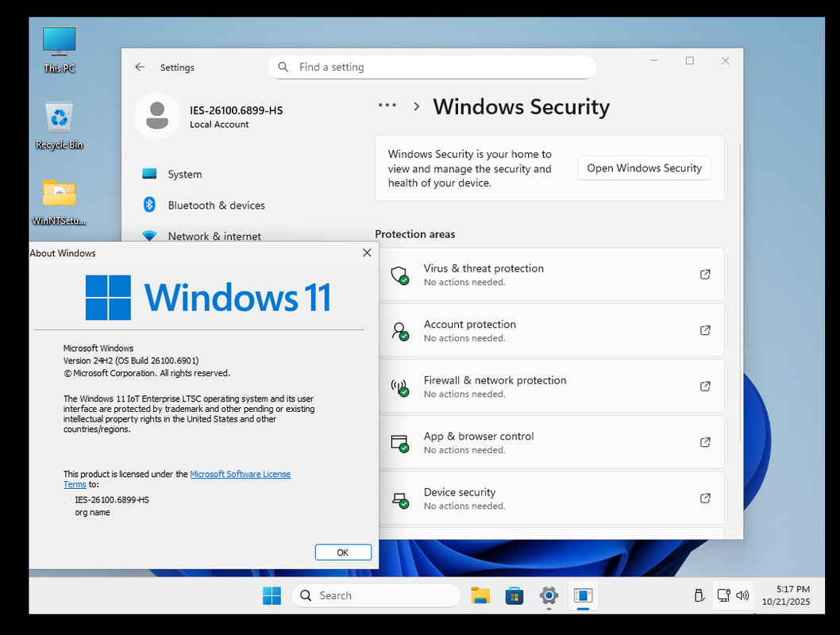
Task: Click the Account protection person icon
Action: tap(399, 331)
